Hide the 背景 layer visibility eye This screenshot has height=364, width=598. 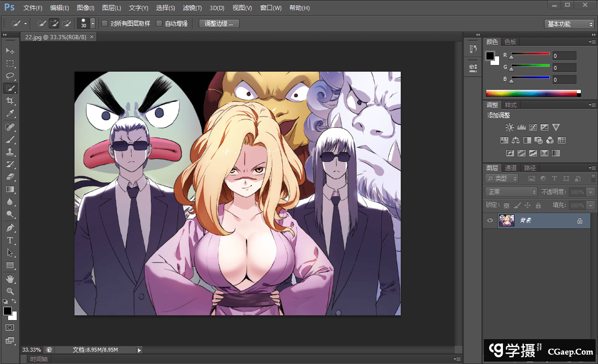tap(490, 220)
